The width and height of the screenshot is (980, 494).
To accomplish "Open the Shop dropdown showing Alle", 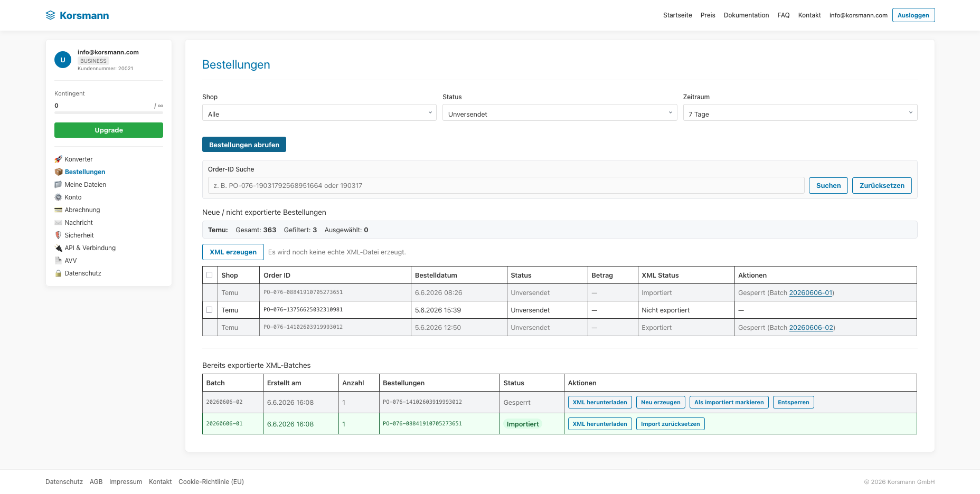I will (319, 112).
